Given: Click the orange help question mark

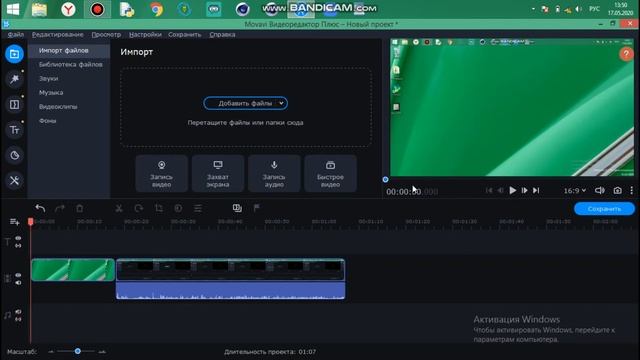Looking at the screenshot, I should pos(626,54).
